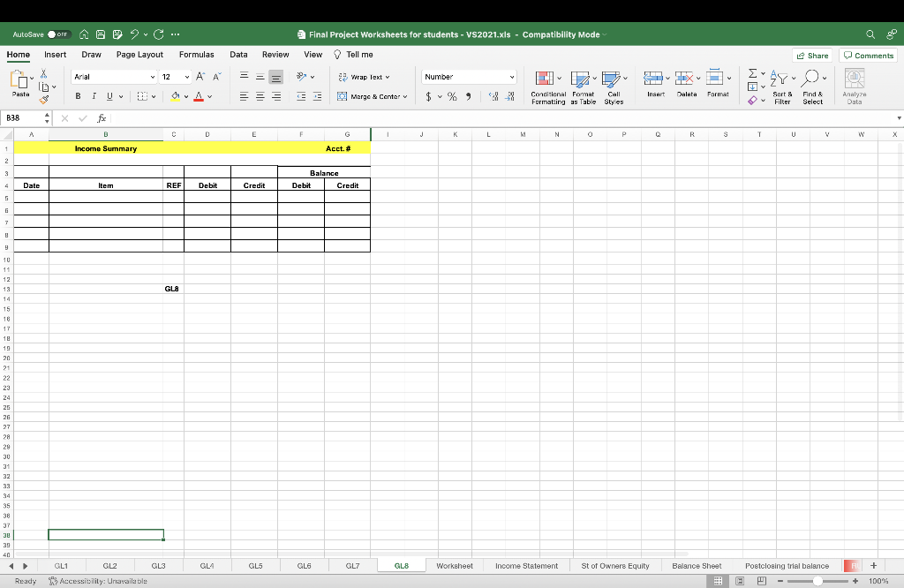
Task: Add a new sheet with plus button
Action: pyautogui.click(x=873, y=566)
